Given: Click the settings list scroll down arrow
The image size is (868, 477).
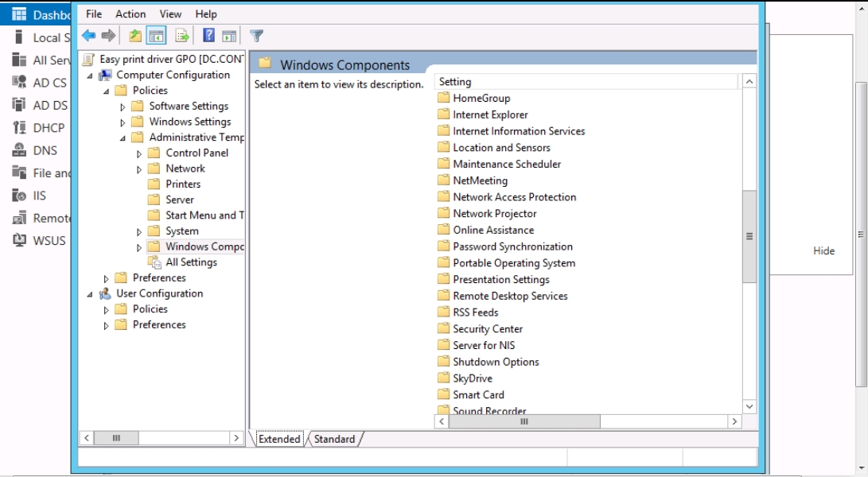Looking at the screenshot, I should coord(749,406).
